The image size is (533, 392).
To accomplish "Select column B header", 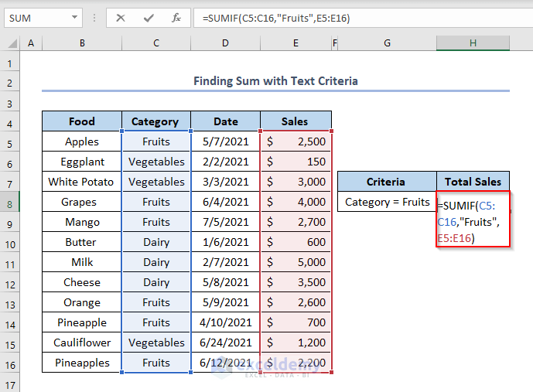I will 81,44.
